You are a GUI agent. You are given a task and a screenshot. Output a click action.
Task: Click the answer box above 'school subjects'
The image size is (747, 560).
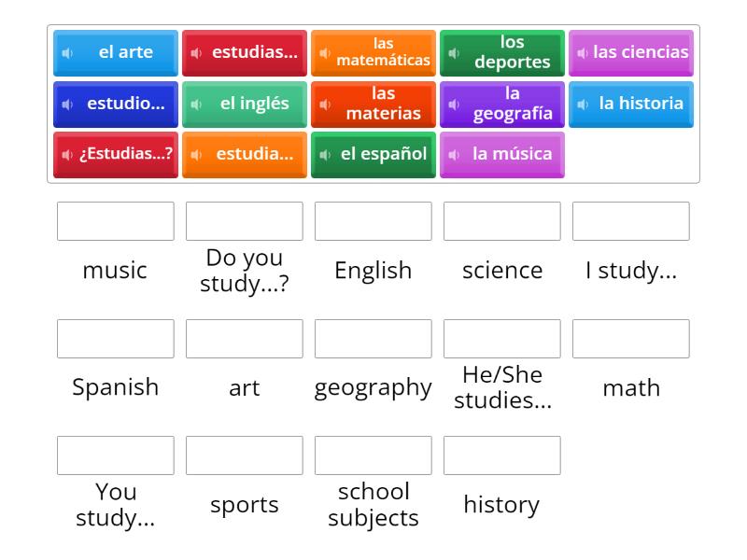373,455
